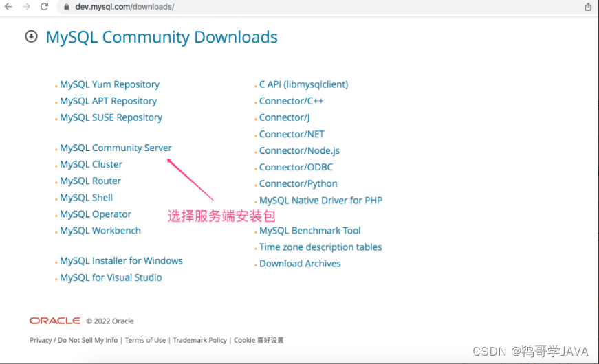Viewport: 599px width, 364px height.
Task: Open the Connector/ODBC link
Action: point(296,167)
